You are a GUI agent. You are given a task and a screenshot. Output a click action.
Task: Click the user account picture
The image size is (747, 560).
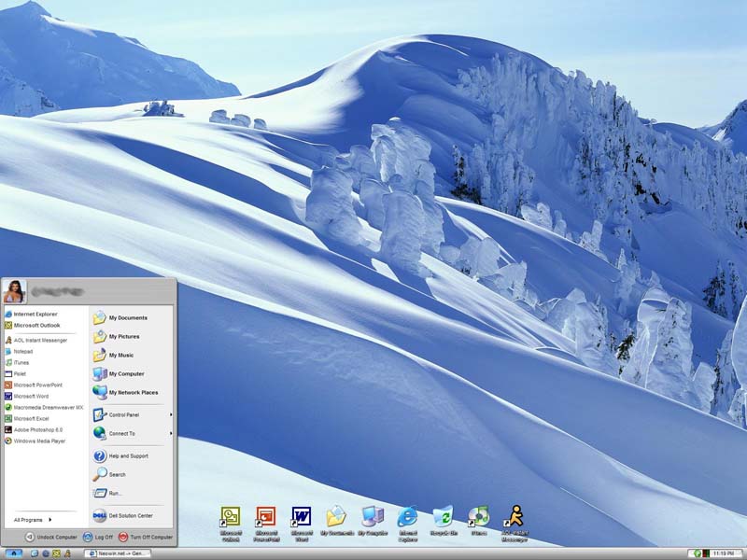[x=14, y=292]
